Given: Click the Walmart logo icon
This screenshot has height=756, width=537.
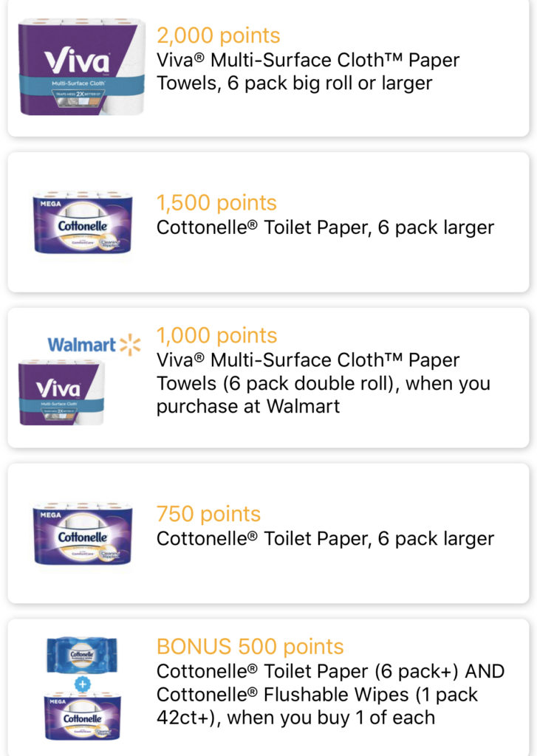Looking at the screenshot, I should click(x=94, y=345).
